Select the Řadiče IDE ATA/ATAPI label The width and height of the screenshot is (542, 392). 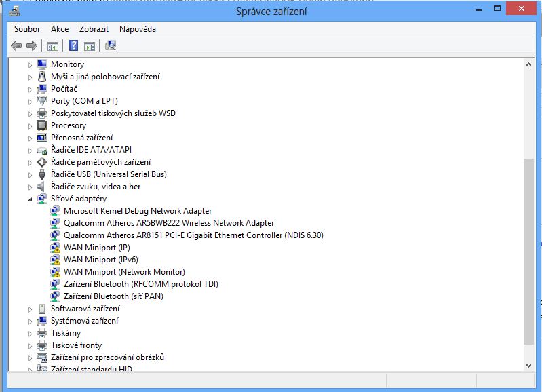coord(91,150)
